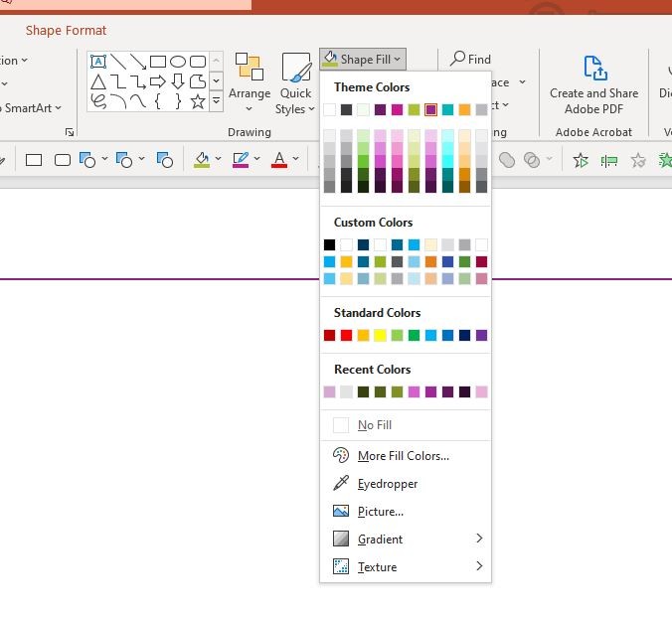Image resolution: width=672 pixels, height=618 pixels.
Task: Open outline color dropdown arrow in toolbar
Action: click(256, 158)
